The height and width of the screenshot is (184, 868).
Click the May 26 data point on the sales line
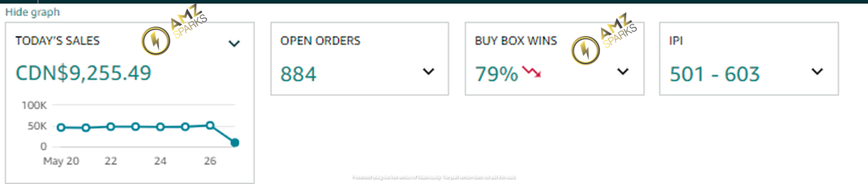(210, 126)
